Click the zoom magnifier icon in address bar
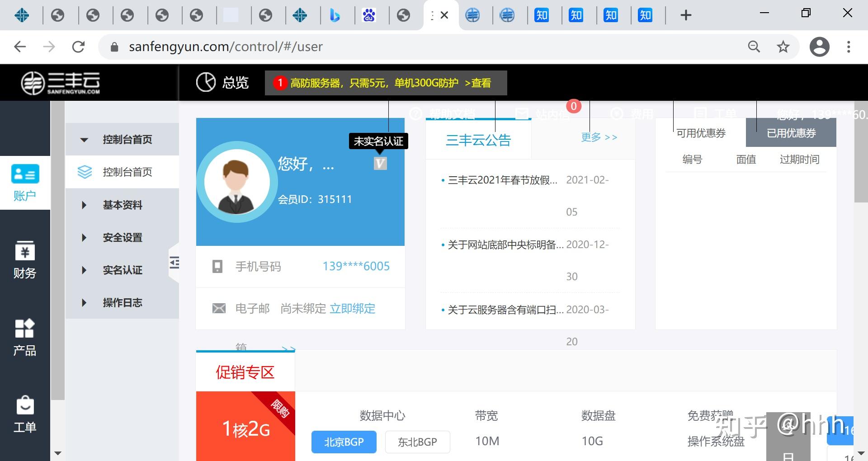 (x=754, y=47)
